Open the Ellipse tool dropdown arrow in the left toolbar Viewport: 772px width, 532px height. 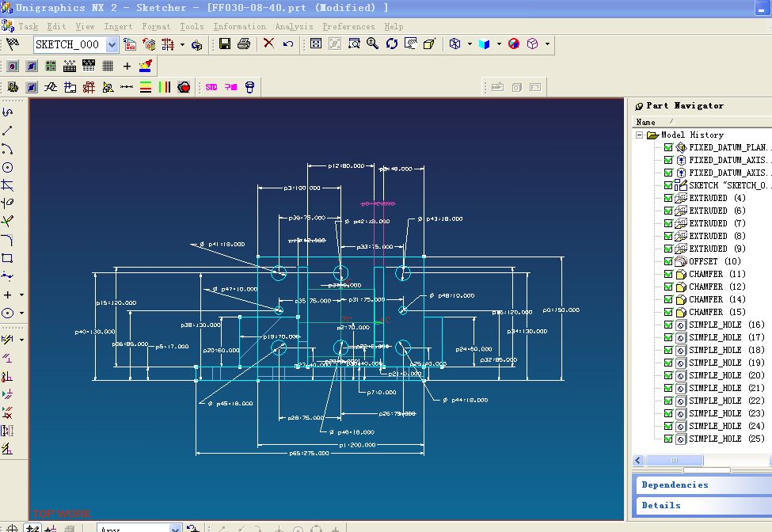21,313
